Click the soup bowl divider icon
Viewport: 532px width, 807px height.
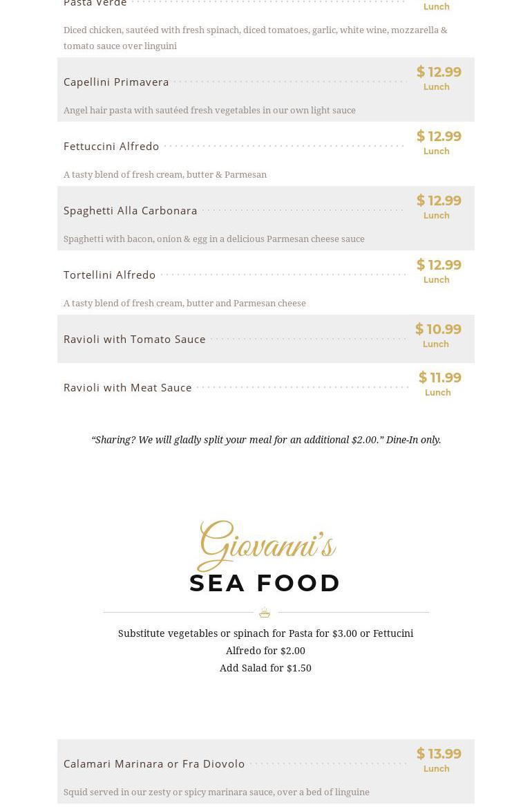point(265,613)
